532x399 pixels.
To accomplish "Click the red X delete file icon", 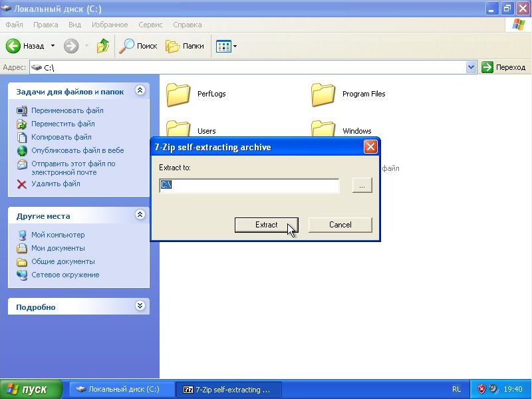I will click(22, 184).
